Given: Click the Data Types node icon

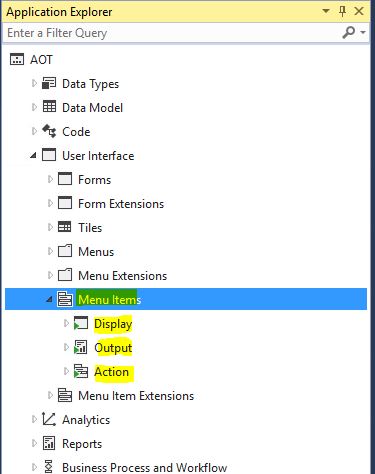Looking at the screenshot, I should [49, 83].
